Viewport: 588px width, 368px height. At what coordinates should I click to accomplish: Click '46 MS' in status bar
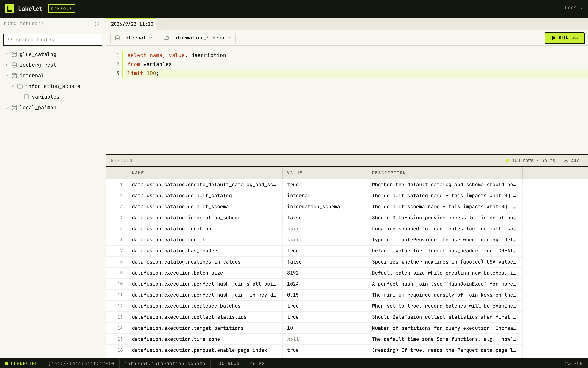point(257,363)
